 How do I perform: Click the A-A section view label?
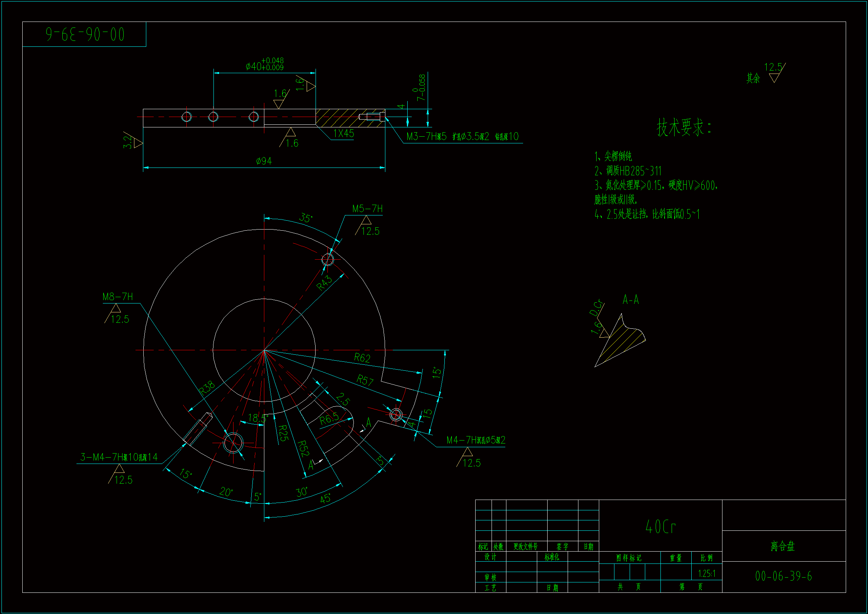(x=631, y=300)
